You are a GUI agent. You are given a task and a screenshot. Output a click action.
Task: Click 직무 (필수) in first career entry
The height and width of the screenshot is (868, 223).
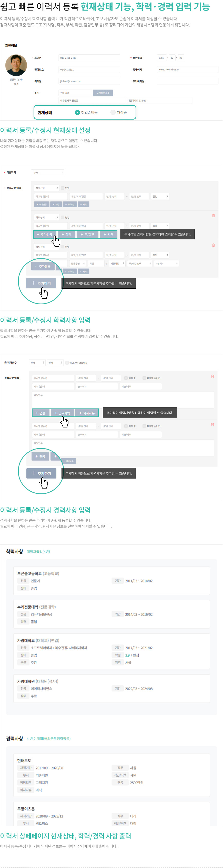click(x=53, y=386)
